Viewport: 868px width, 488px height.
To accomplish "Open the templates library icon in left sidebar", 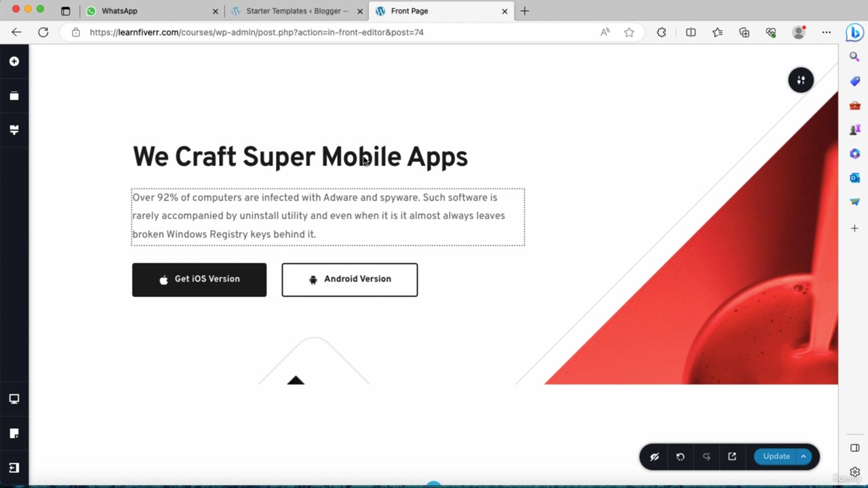I will click(14, 96).
